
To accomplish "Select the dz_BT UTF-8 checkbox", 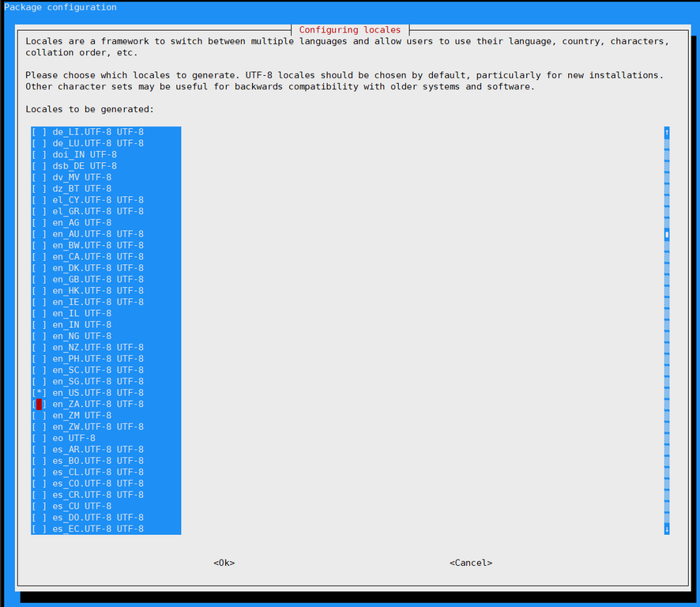I will point(39,188).
